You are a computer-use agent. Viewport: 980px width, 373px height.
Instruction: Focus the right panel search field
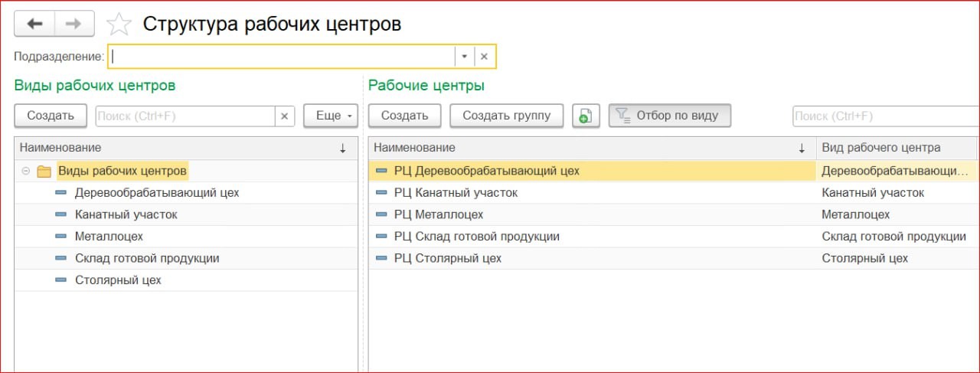[884, 116]
